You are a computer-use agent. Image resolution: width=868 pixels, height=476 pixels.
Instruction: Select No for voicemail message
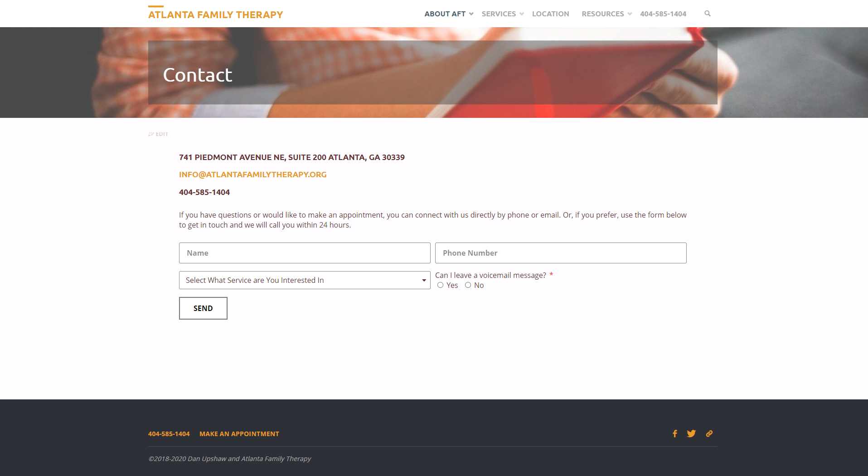(x=468, y=285)
